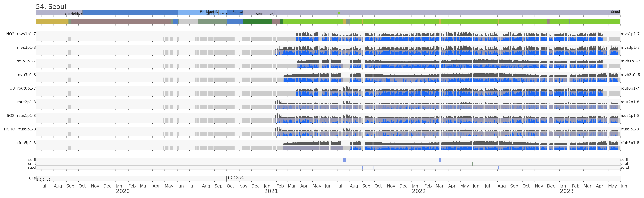Click the green star marker in location bar

point(339,13)
